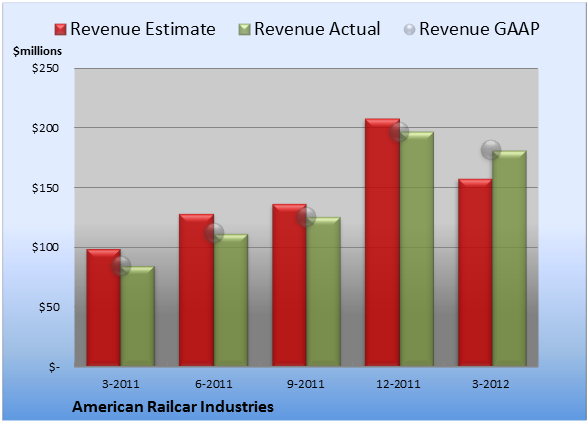Select the 'Revenue Estimate' legend label

point(143,29)
